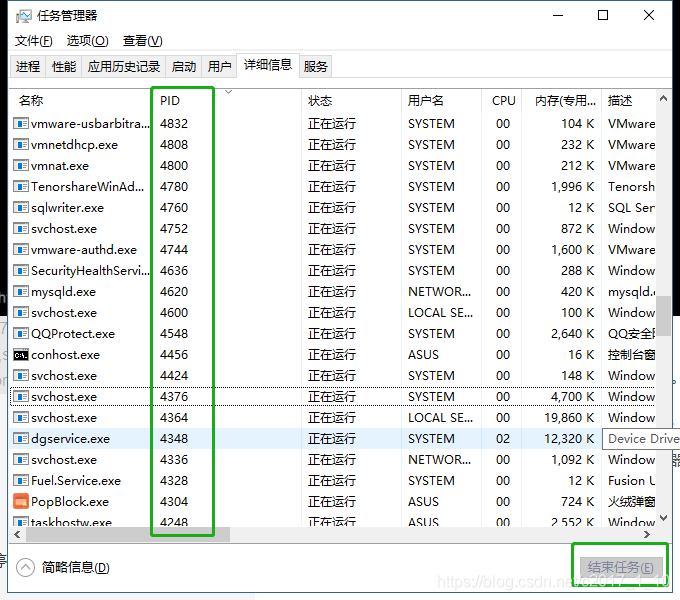Click icon of svchost.exe PID 4752
The height and width of the screenshot is (600, 680).
[x=21, y=228]
